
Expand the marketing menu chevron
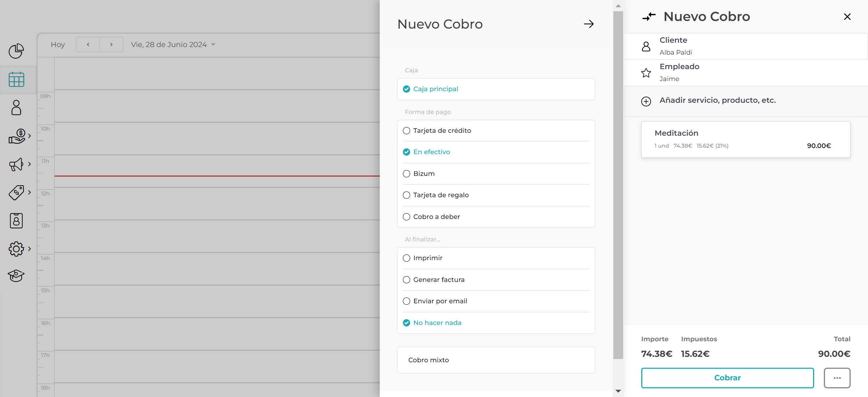pyautogui.click(x=30, y=164)
